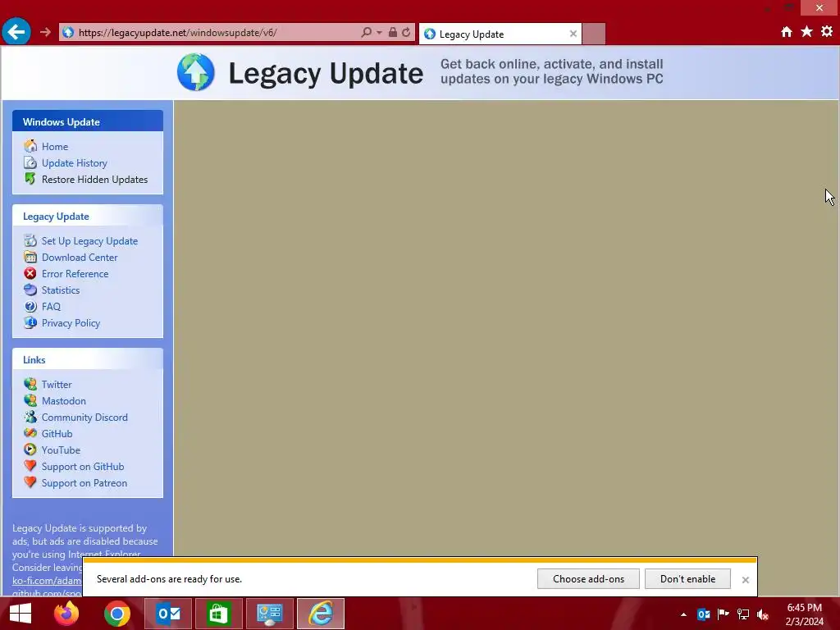The width and height of the screenshot is (840, 630).
Task: Open the Statistics link
Action: (61, 290)
